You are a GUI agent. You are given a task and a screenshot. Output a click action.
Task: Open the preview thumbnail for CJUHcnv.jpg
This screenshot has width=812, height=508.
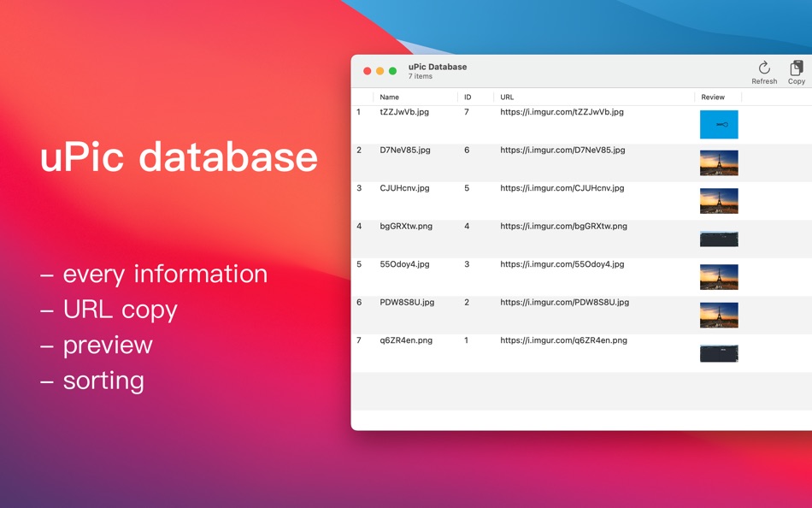pos(719,201)
